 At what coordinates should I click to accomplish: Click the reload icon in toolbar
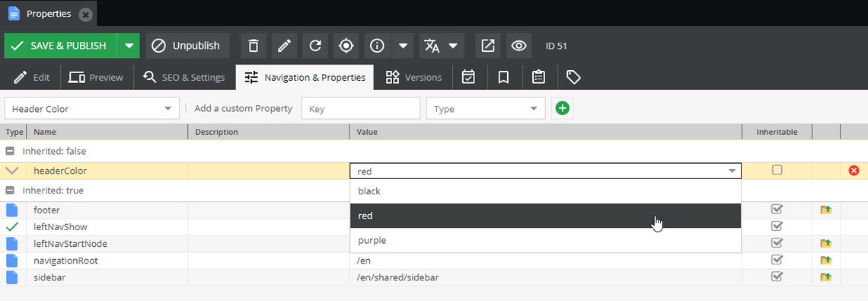click(x=315, y=46)
